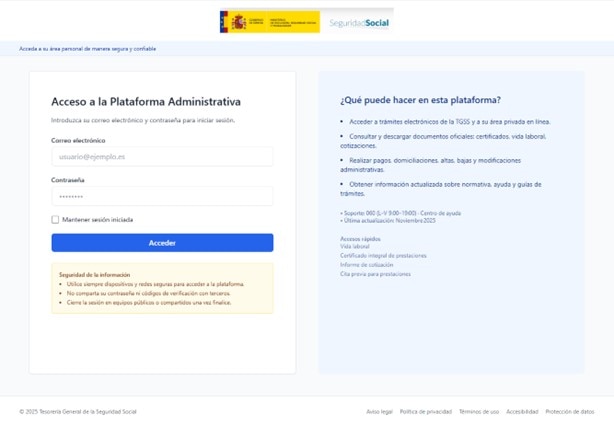Click the Correo electrónico input field
Screen dimensions: 614x426
[x=162, y=157]
